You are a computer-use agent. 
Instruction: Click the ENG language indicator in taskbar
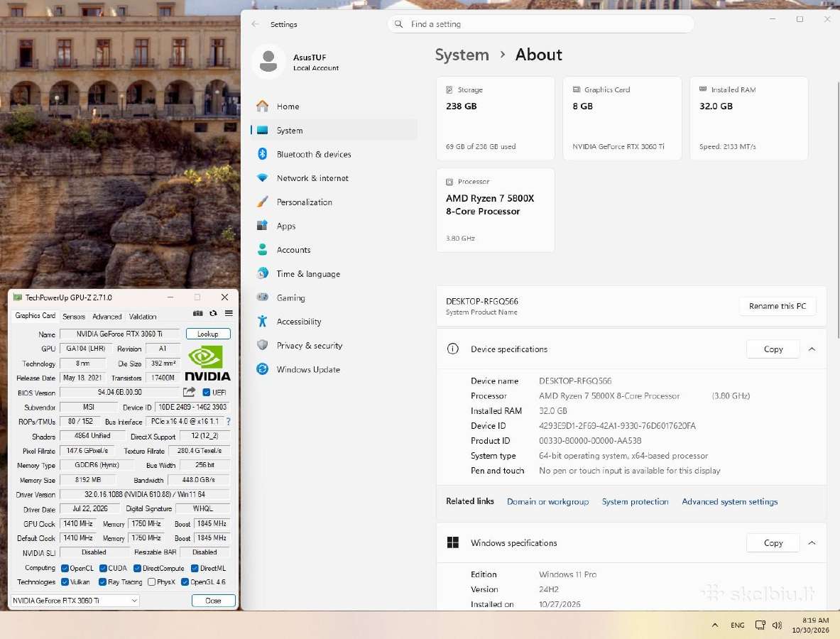[737, 625]
